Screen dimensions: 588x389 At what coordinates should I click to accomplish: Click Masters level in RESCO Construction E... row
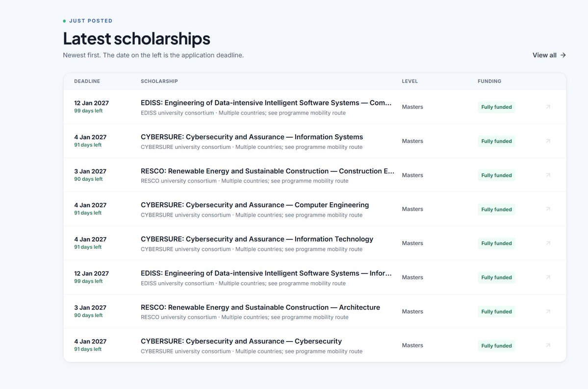(412, 175)
